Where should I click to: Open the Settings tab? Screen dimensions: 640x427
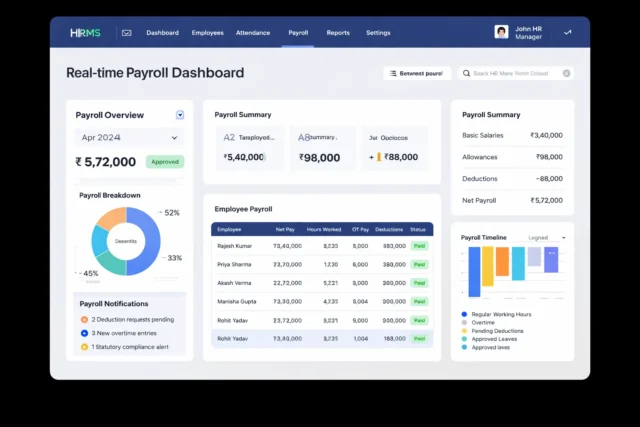point(378,33)
